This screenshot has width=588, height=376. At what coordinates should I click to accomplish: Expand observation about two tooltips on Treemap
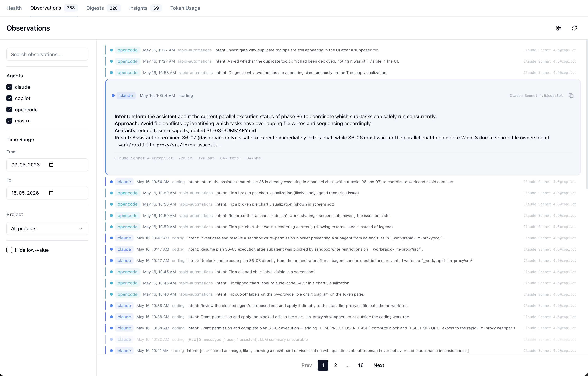coord(343,73)
